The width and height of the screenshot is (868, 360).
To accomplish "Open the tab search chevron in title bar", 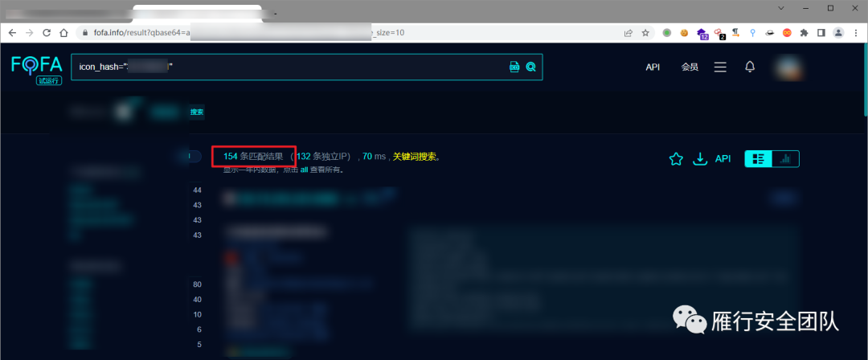I will point(781,8).
